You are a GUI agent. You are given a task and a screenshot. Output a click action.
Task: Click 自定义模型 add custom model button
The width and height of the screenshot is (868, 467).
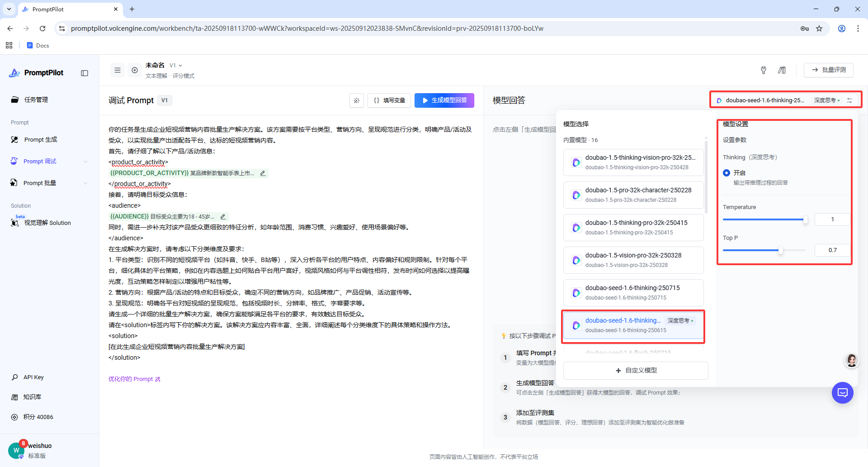point(636,371)
